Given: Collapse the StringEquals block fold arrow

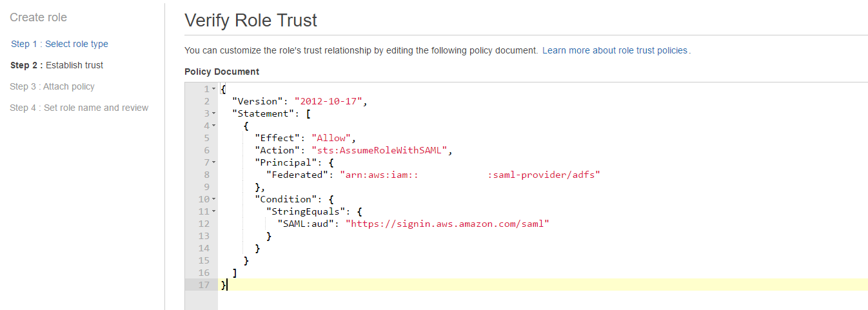Looking at the screenshot, I should (213, 211).
